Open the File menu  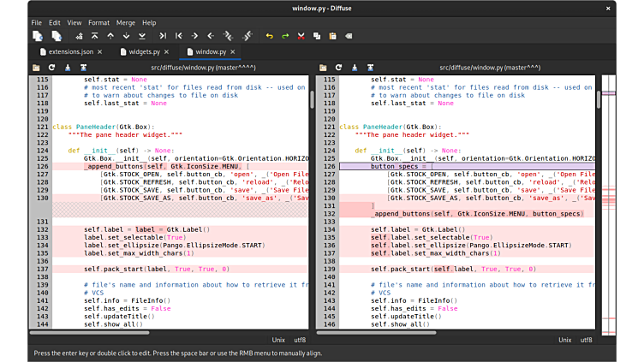point(36,22)
